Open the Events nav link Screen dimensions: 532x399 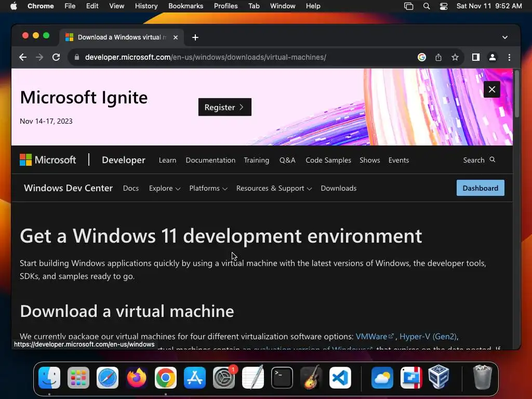click(x=398, y=160)
